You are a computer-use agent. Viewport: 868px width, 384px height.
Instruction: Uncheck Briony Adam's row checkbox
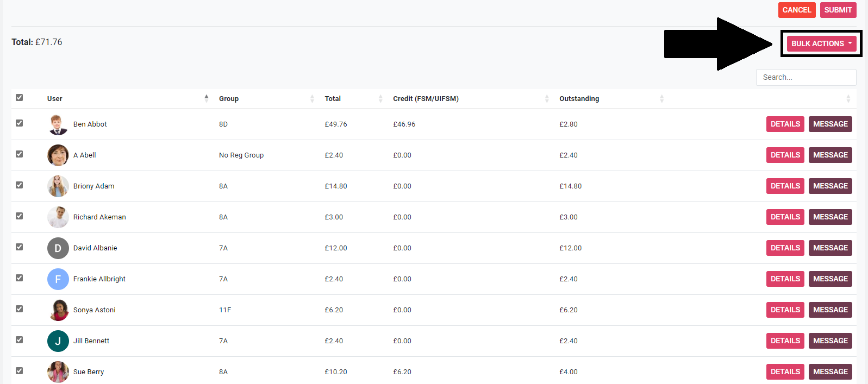[20, 185]
